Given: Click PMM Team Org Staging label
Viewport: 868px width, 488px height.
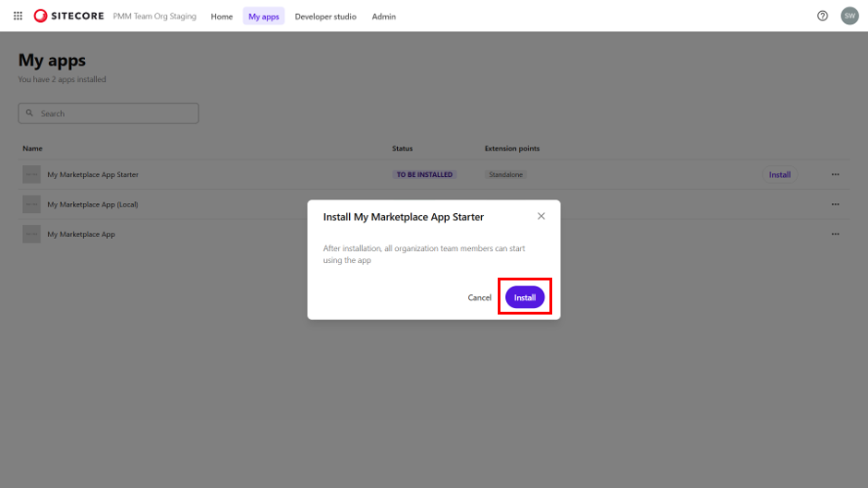Looking at the screenshot, I should click(154, 17).
